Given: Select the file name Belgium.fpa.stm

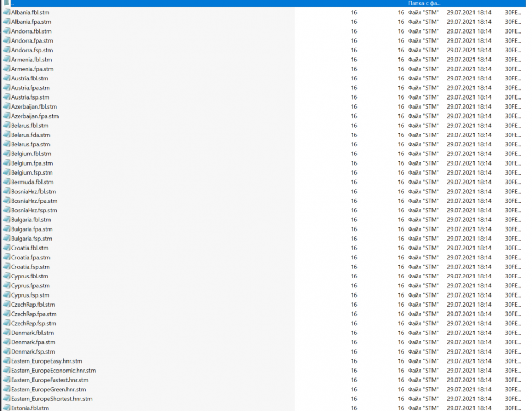Looking at the screenshot, I should (32, 163).
